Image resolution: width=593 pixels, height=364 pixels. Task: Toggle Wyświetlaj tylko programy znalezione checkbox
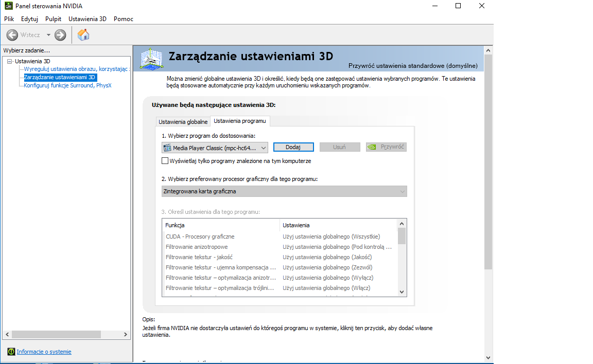[165, 161]
